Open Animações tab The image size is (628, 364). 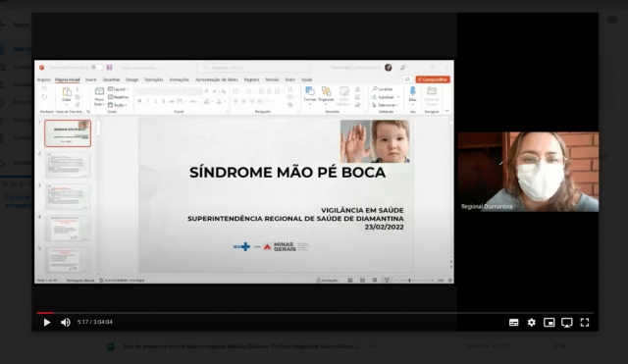pyautogui.click(x=179, y=79)
